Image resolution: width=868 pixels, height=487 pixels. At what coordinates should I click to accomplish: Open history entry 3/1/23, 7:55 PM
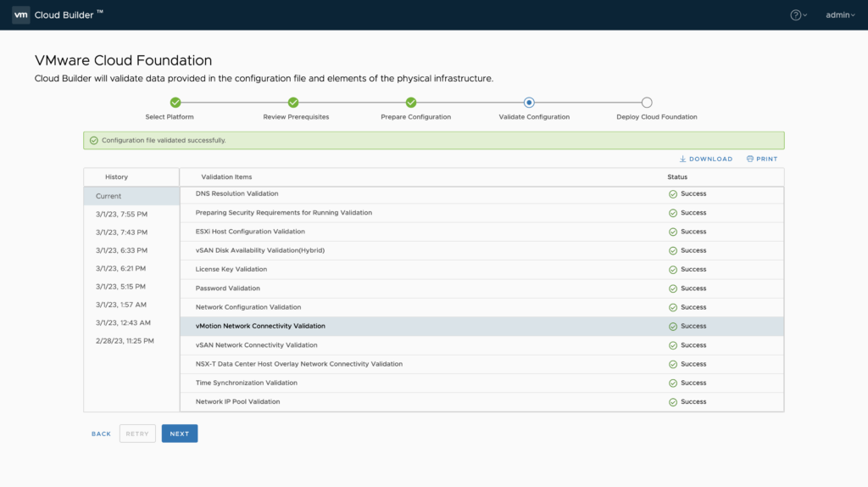pos(121,214)
